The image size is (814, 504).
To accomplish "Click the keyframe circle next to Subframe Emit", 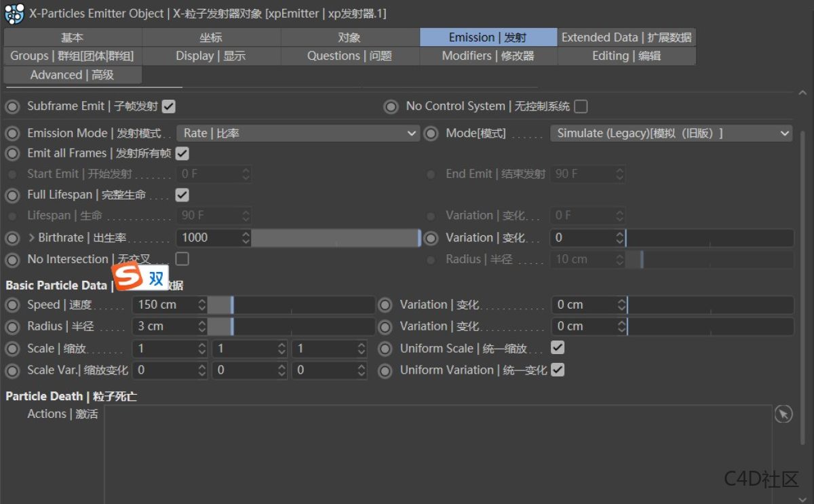I will pyautogui.click(x=12, y=106).
